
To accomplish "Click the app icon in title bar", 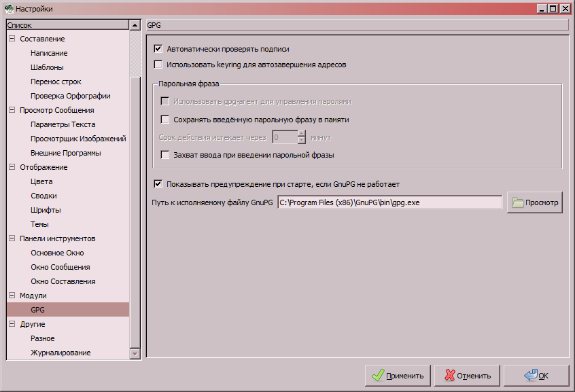I will click(9, 9).
